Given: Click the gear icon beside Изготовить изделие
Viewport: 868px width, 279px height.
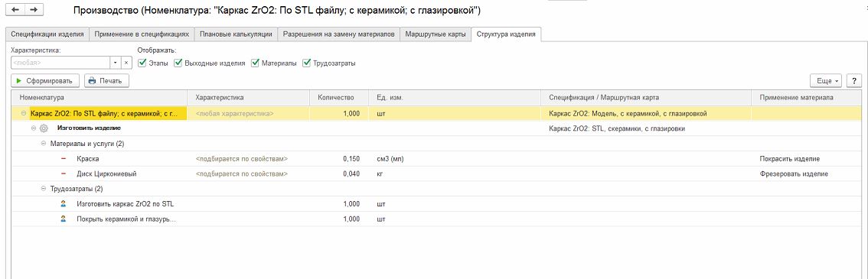Looking at the screenshot, I should 44,128.
